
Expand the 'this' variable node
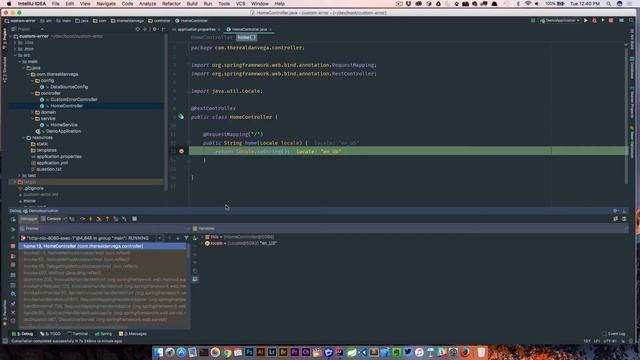pyautogui.click(x=202, y=237)
